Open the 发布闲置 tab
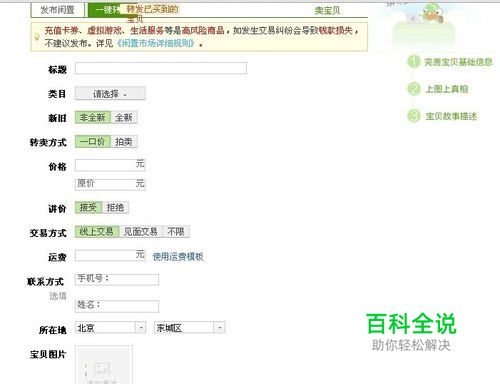 58,10
